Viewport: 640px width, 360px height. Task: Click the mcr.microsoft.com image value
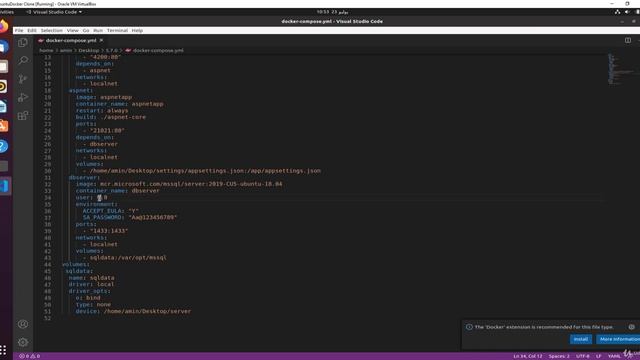[x=191, y=184]
